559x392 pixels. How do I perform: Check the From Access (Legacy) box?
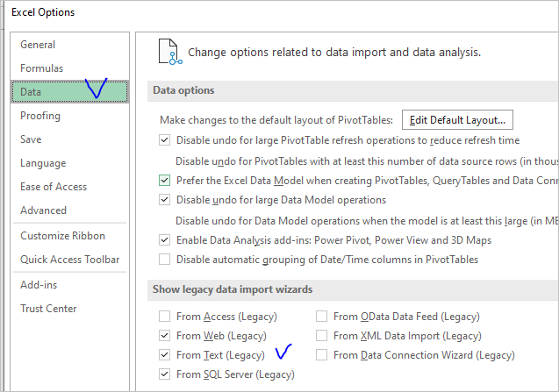[165, 317]
